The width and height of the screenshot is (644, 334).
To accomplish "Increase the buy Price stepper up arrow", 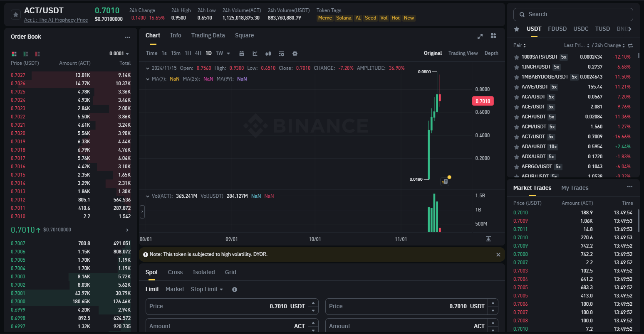I will pyautogui.click(x=313, y=302).
